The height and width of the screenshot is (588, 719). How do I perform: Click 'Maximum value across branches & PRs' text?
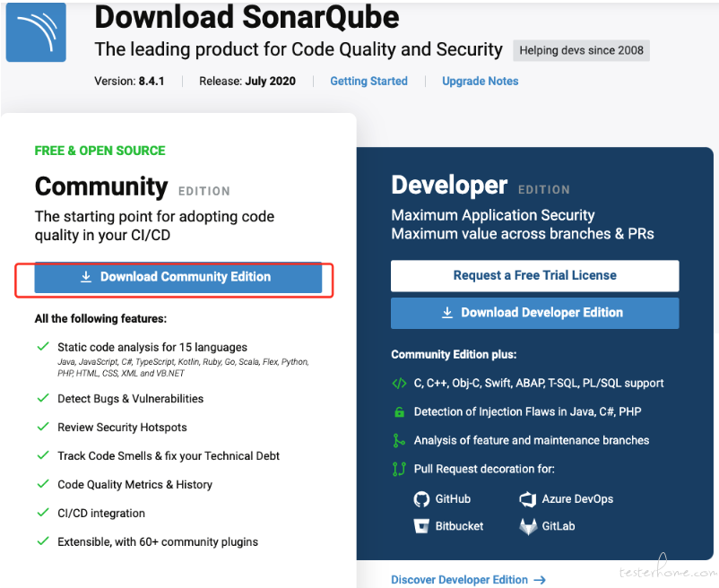(523, 234)
